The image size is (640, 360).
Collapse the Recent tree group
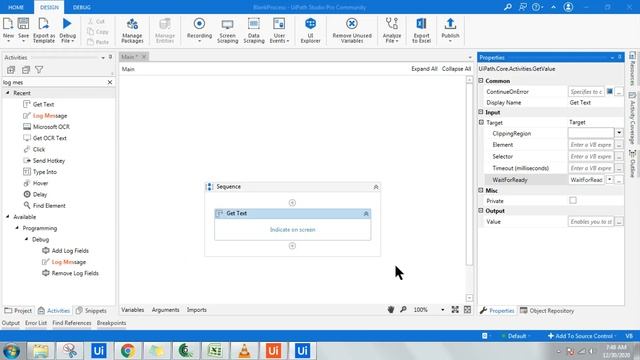click(x=7, y=93)
